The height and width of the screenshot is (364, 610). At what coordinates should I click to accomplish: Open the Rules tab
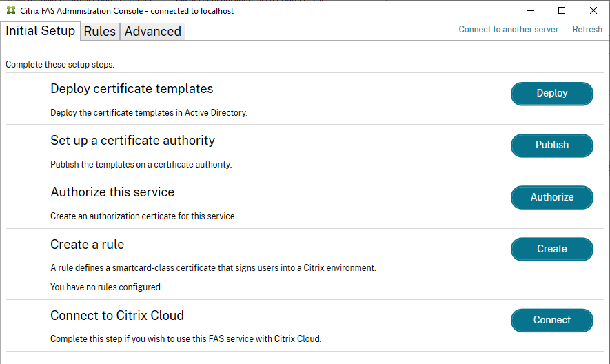tap(99, 32)
